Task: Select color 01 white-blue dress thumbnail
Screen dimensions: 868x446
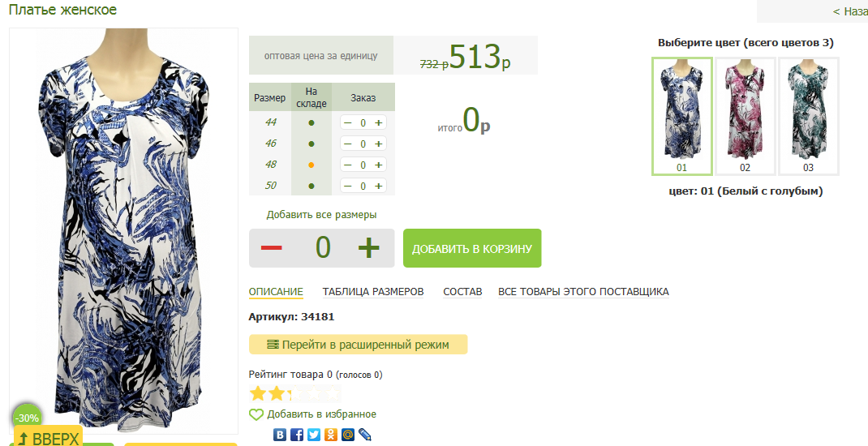Action: coord(681,116)
